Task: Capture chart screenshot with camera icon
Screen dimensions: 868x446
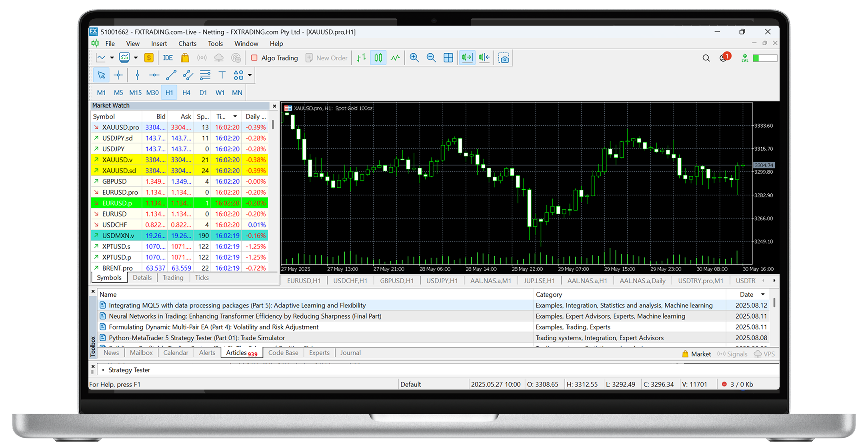Action: point(503,58)
